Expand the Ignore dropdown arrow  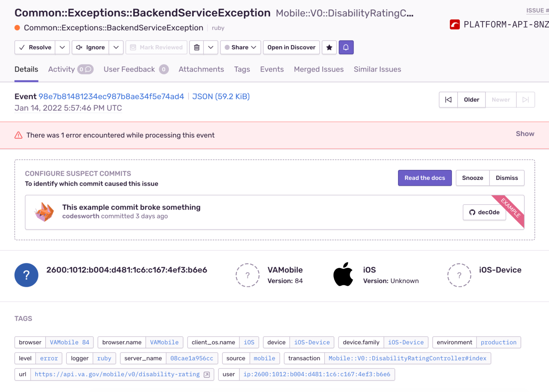click(116, 47)
